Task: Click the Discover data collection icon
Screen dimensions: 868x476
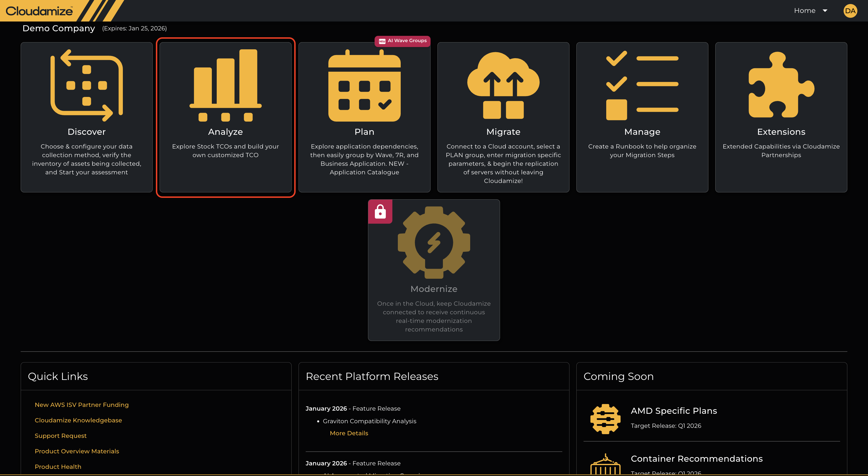Action: coord(87,85)
